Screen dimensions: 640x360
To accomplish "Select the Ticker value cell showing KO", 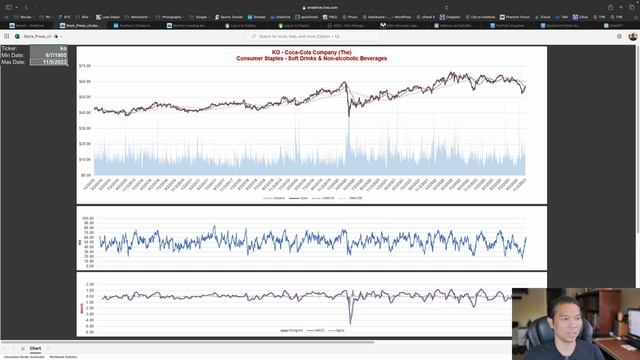I will coord(49,48).
